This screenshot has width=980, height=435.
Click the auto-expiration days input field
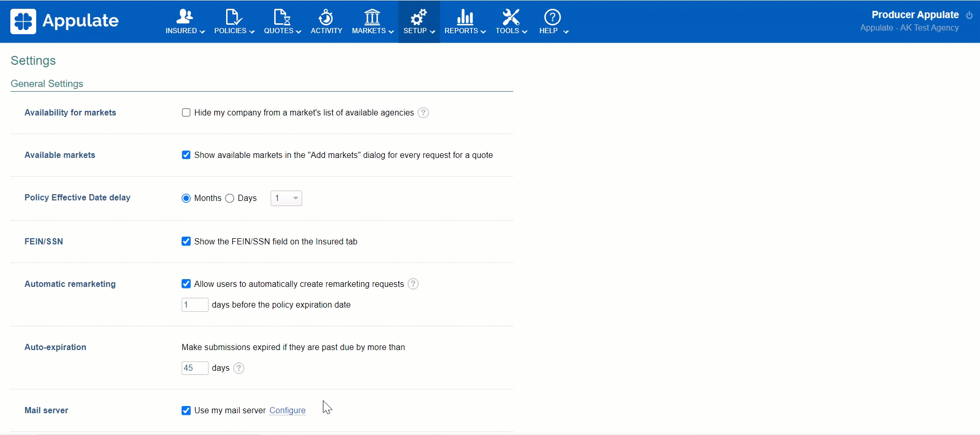coord(195,368)
